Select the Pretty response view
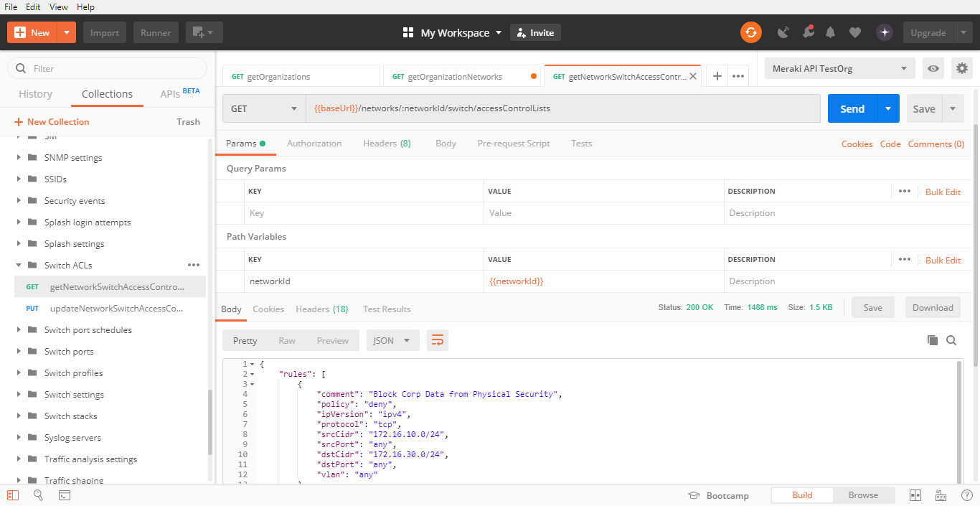The width and height of the screenshot is (980, 506). (245, 340)
